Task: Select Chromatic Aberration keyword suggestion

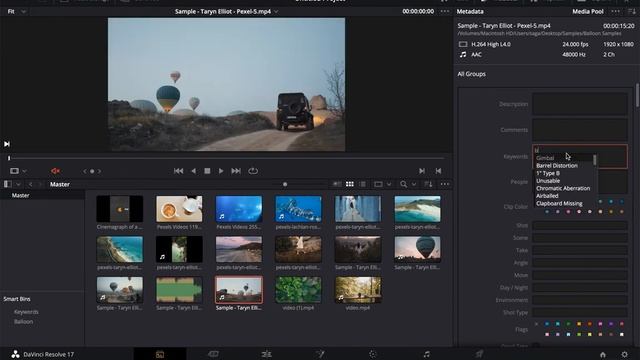Action: [x=563, y=188]
